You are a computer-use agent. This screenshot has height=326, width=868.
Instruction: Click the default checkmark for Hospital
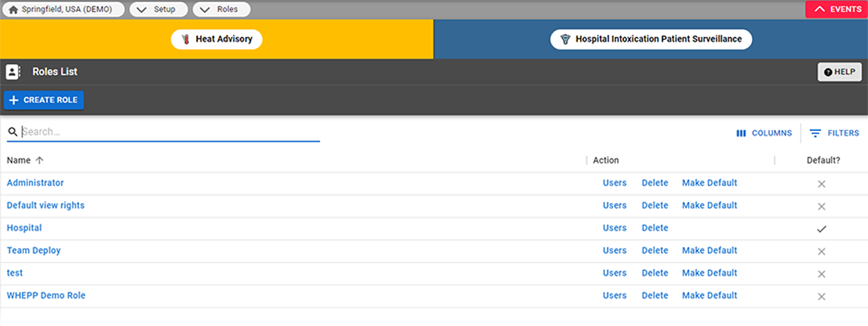[821, 229]
